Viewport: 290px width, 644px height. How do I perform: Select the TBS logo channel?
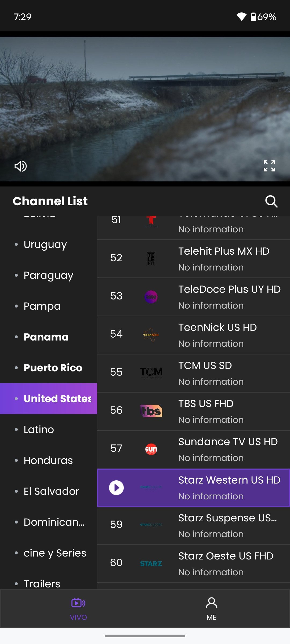tap(151, 411)
